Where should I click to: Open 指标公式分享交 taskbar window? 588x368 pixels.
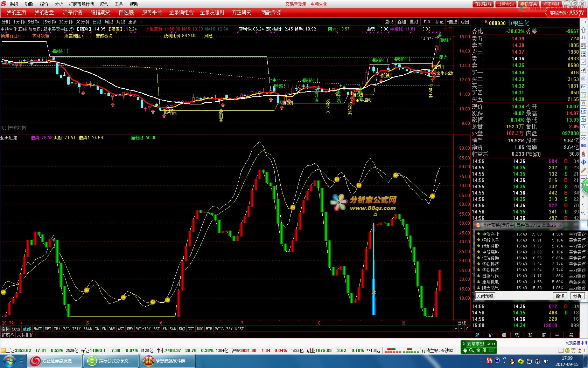pos(111,361)
